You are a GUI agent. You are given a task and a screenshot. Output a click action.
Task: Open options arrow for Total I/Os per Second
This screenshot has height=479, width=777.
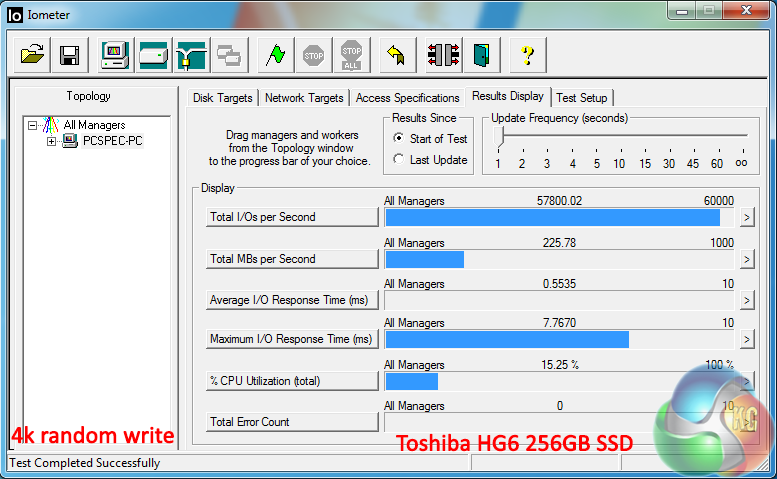tap(747, 217)
